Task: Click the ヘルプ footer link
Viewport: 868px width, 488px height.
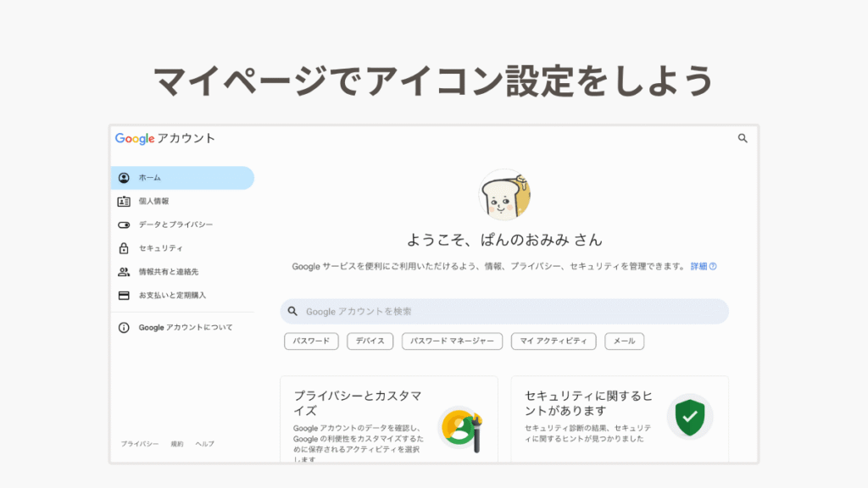Action: 205,444
